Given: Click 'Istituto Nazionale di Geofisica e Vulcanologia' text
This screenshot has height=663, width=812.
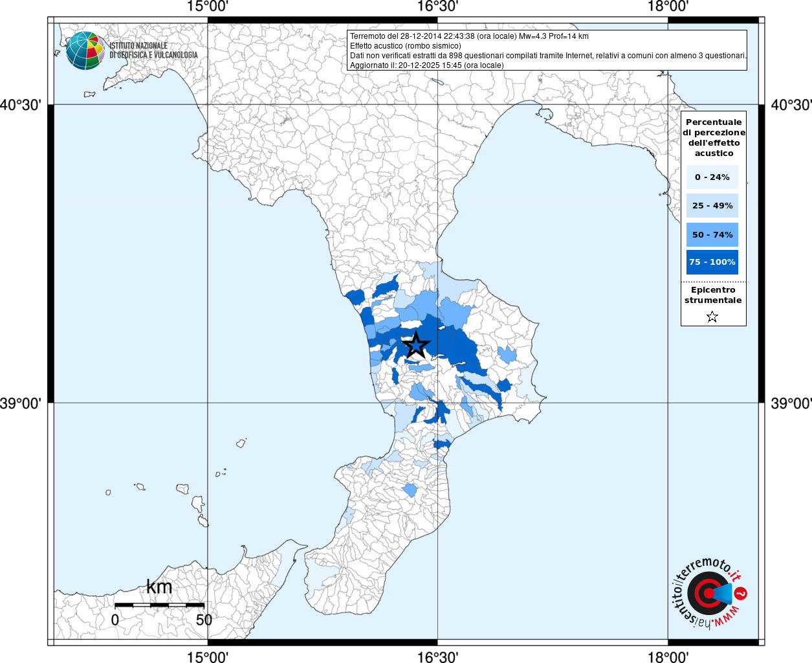Looking at the screenshot, I should (x=153, y=51).
